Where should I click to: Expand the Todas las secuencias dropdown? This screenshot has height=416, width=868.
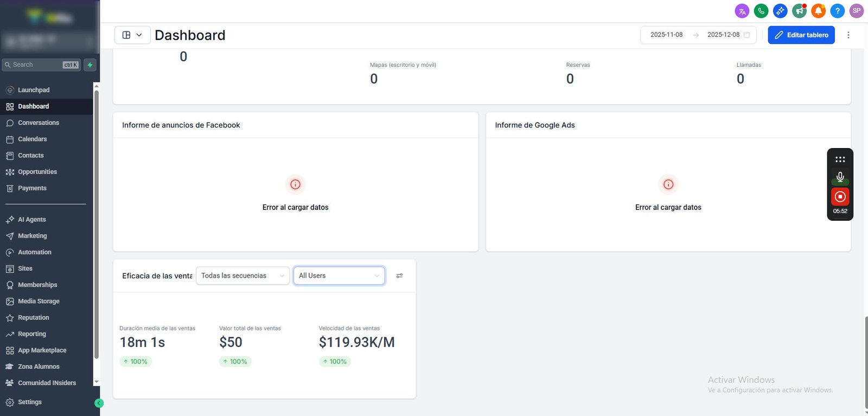(x=242, y=276)
